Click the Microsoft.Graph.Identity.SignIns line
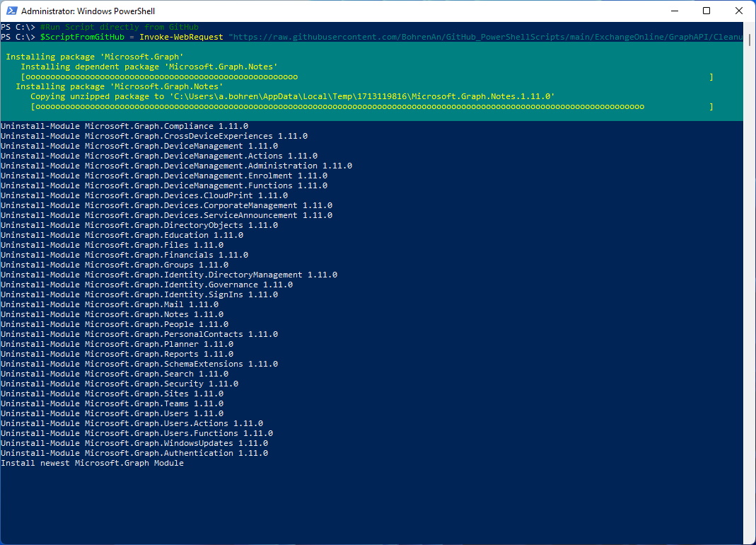 [x=139, y=294]
